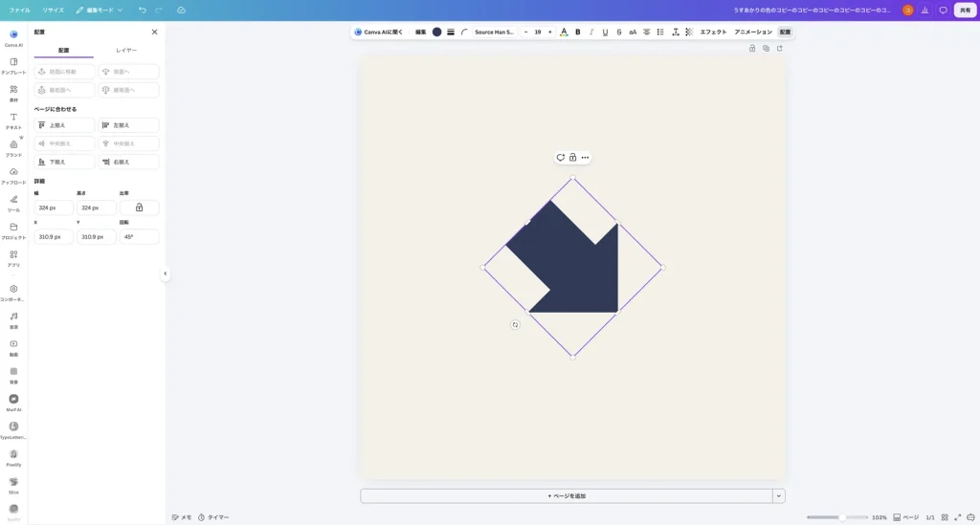Screen dimensions: 980x525
Task: Align to left with 左揃え
Action: [x=129, y=125]
